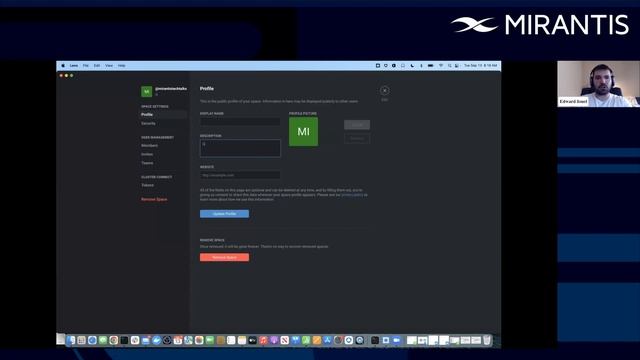Click the green M space avatar in sidebar

tap(147, 91)
